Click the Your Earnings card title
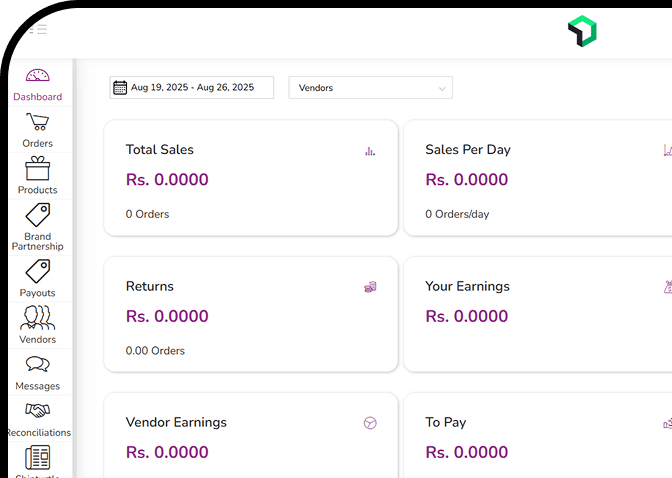This screenshot has height=478, width=672. pyautogui.click(x=467, y=286)
